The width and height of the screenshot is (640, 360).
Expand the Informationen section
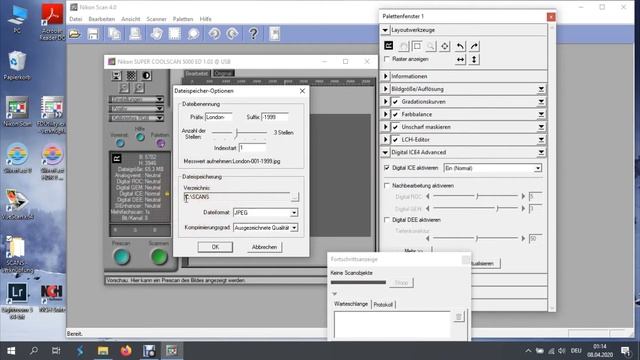(x=385, y=76)
